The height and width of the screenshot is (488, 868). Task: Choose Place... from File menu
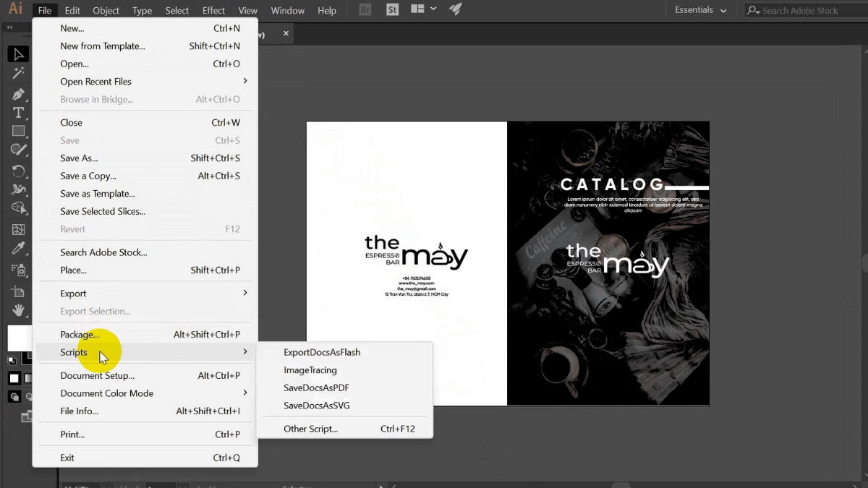tap(145, 270)
